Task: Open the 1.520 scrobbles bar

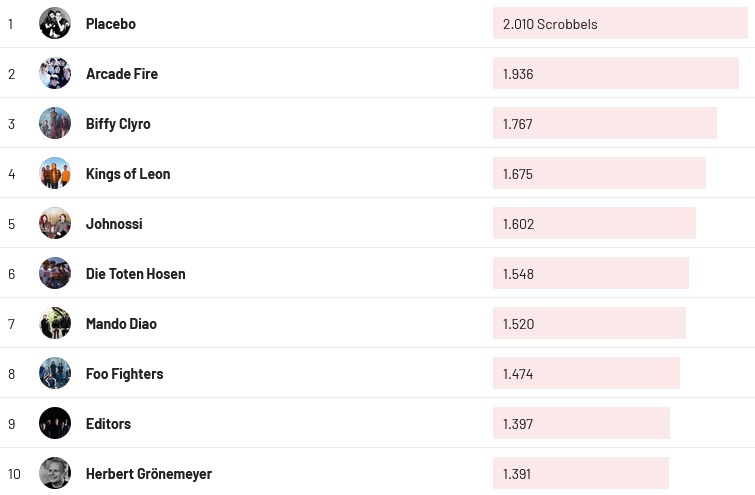Action: (x=589, y=323)
